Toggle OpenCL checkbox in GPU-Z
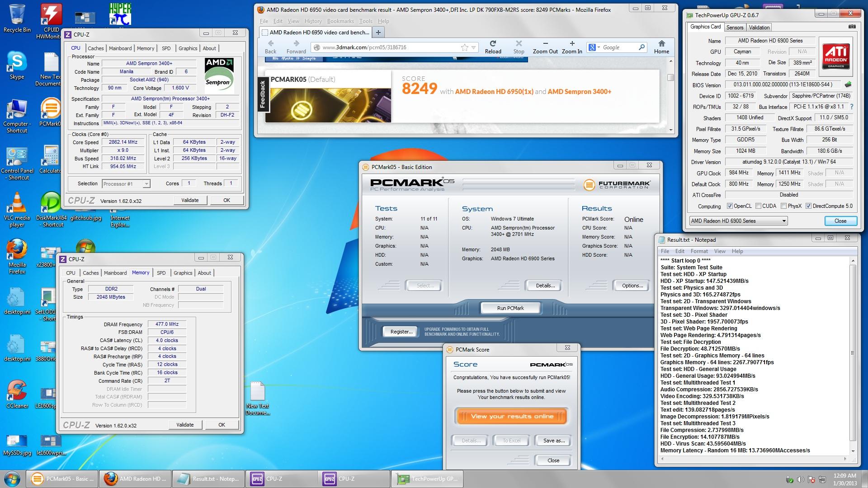 pos(729,206)
